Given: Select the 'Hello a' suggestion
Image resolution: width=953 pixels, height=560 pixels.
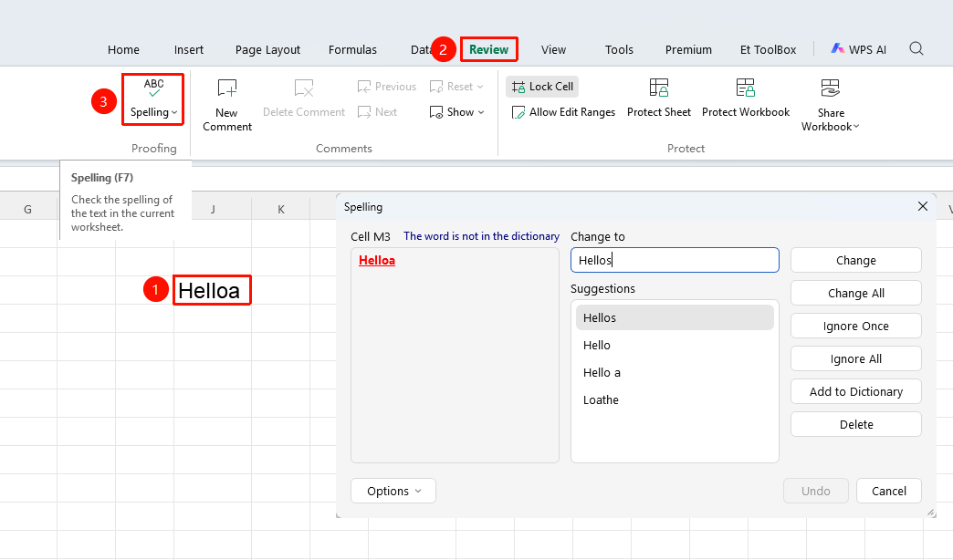Looking at the screenshot, I should pos(675,372).
